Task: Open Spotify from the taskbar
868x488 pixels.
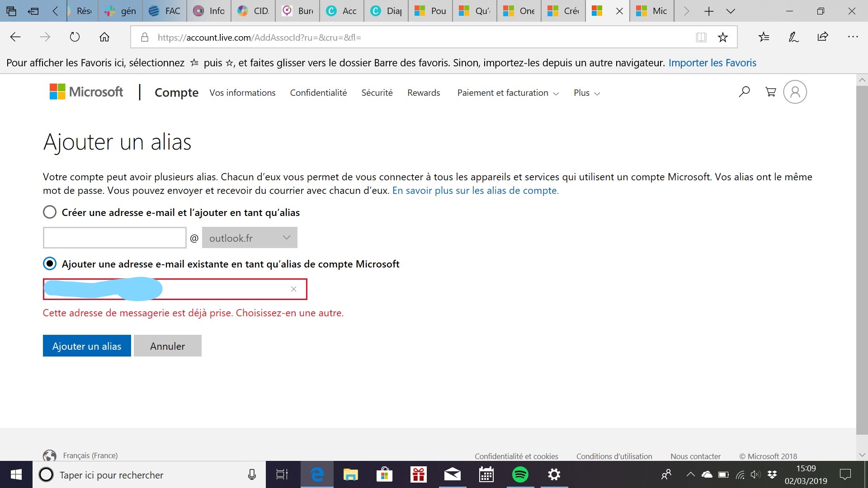Action: coord(520,474)
